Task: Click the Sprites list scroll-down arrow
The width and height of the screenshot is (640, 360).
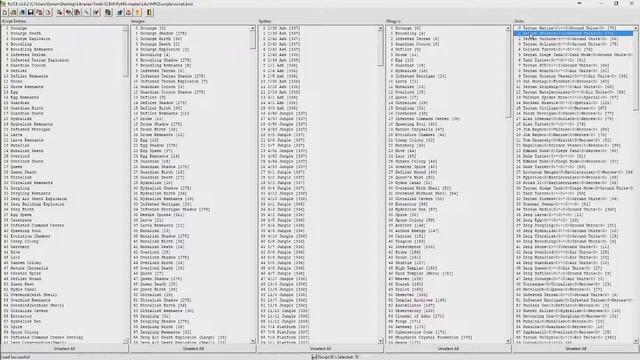Action: [380, 341]
